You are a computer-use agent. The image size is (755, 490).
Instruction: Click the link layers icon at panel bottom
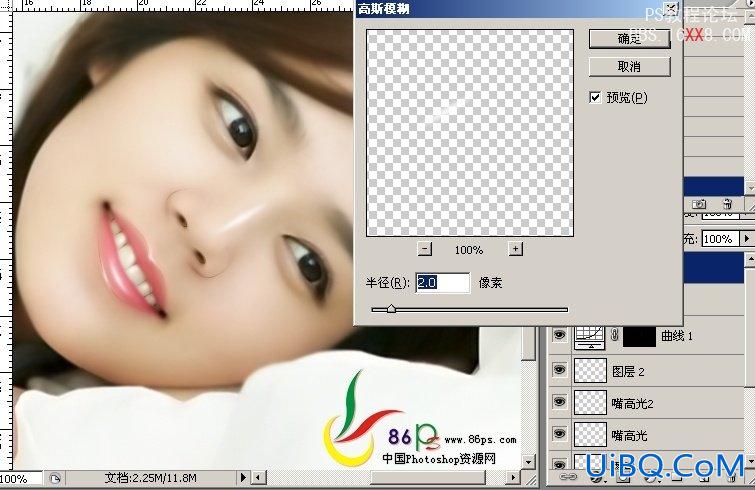(x=568, y=477)
